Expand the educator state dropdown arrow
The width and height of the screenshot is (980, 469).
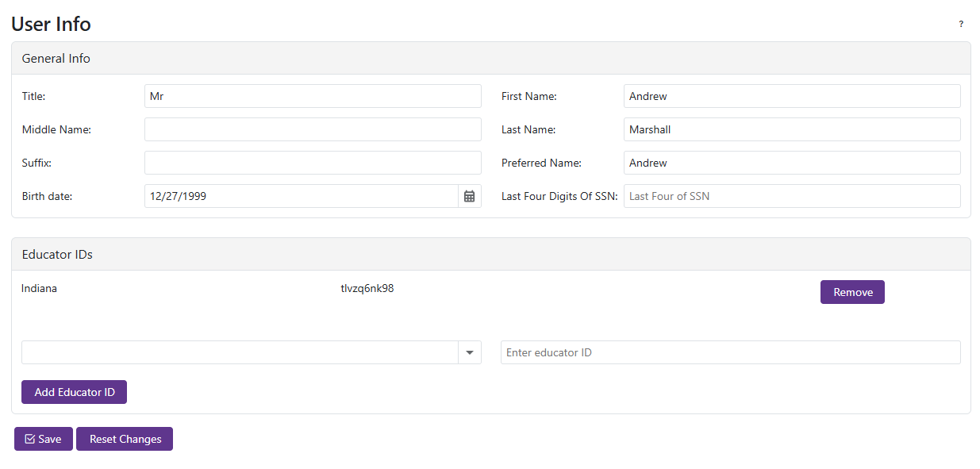[469, 352]
